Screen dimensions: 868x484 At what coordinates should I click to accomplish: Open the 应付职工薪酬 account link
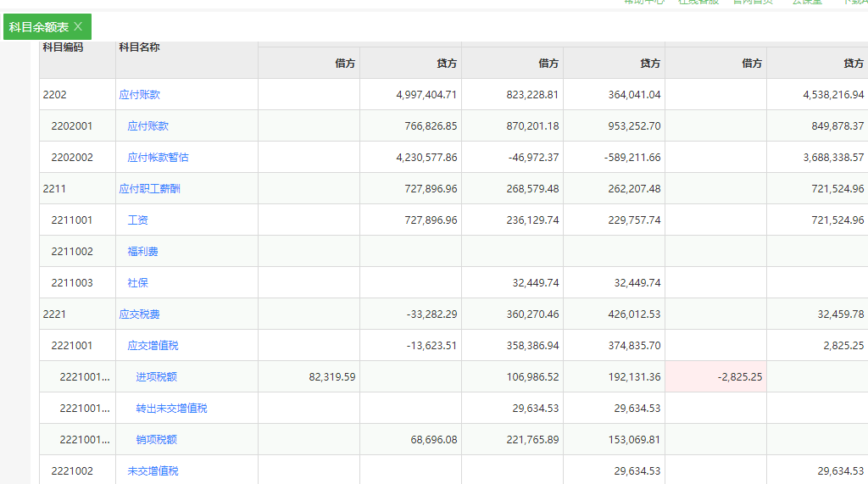point(149,189)
